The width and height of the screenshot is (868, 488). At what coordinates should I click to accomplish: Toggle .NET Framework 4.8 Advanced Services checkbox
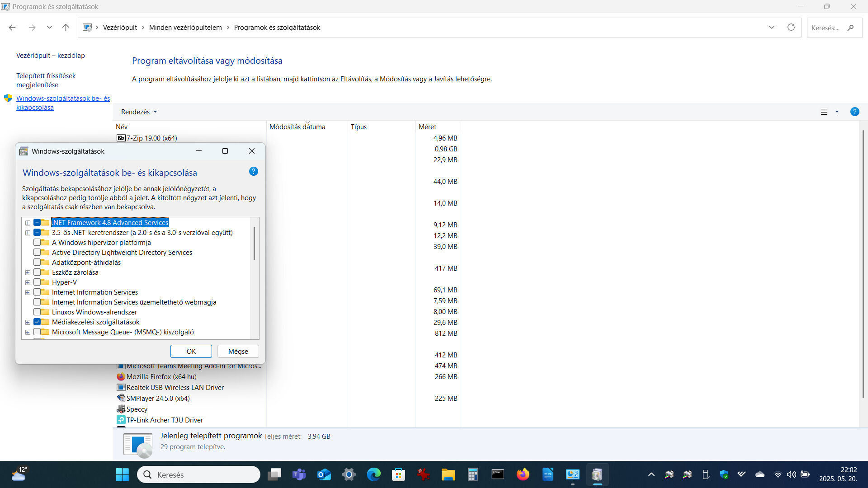[37, 222]
